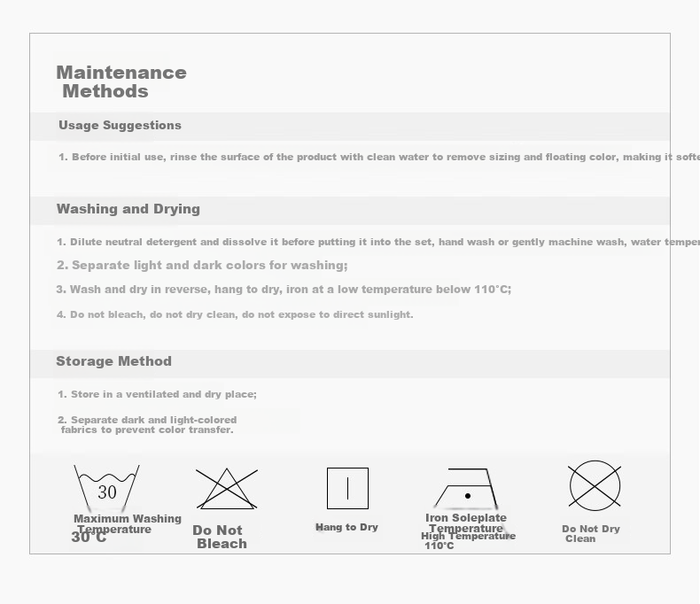Select the hang to dry square icon

tap(347, 489)
